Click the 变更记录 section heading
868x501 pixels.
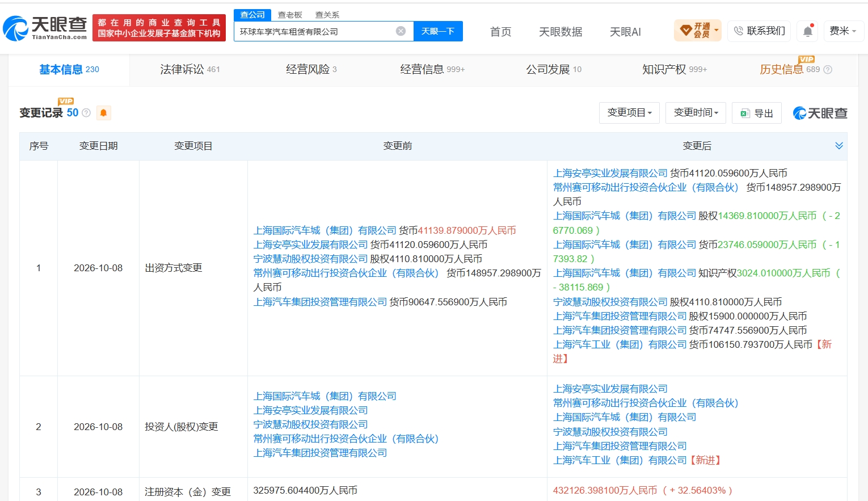[x=41, y=113]
